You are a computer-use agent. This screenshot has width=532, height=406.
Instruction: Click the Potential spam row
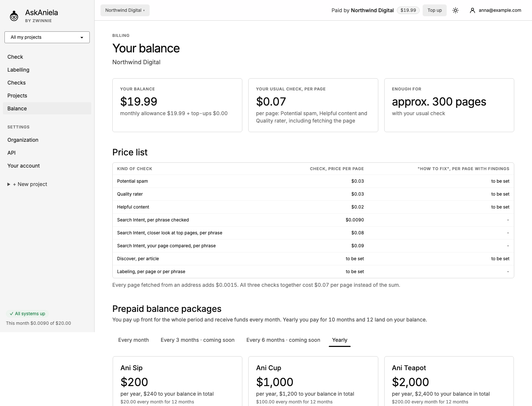[313, 181]
